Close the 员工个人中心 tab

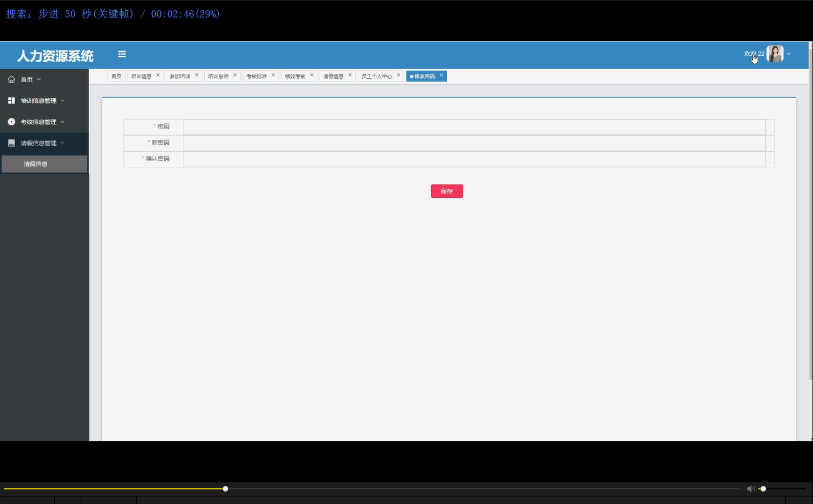click(x=398, y=75)
